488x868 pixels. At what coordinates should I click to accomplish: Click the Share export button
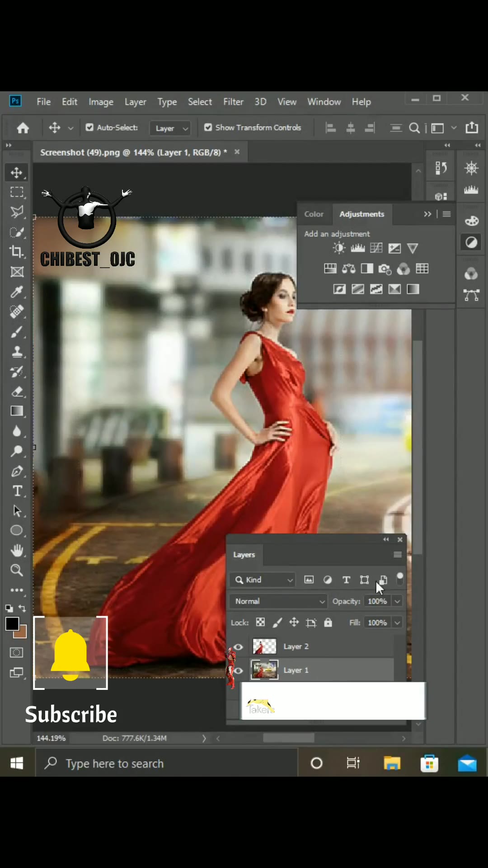(x=472, y=127)
